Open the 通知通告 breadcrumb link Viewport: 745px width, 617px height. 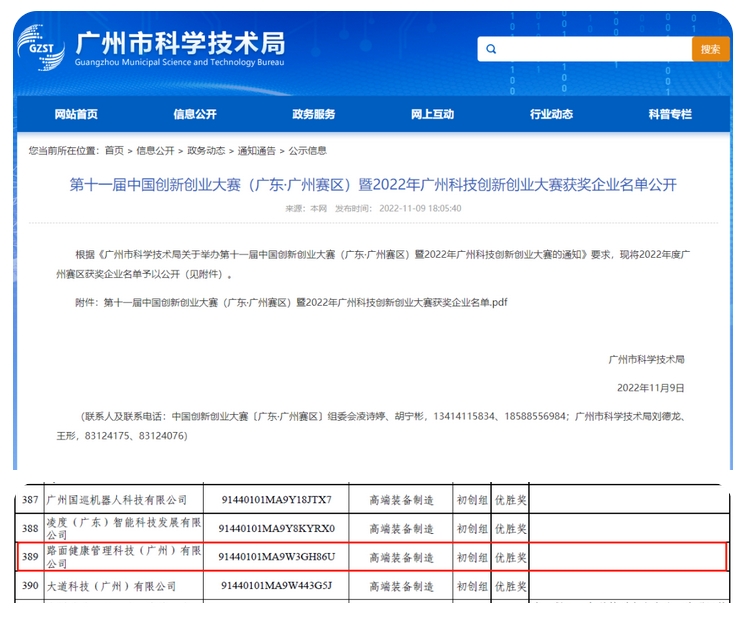(257, 151)
